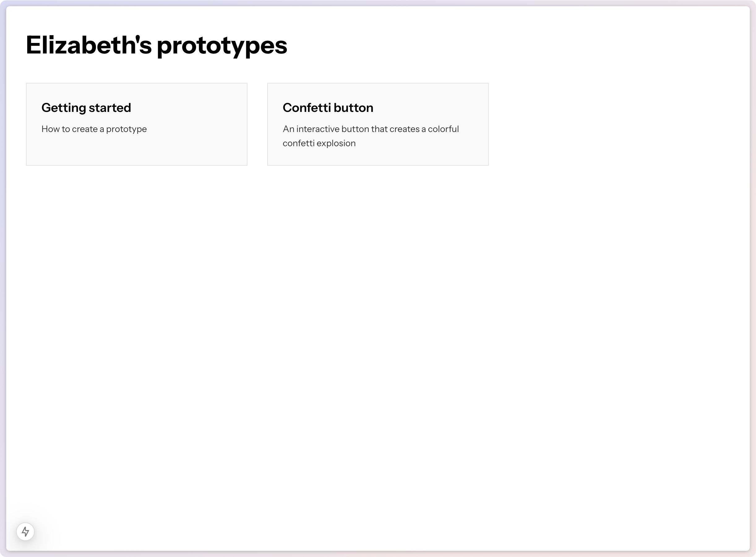The width and height of the screenshot is (756, 557).
Task: Click the word "Getting" in first card
Action: (x=64, y=108)
